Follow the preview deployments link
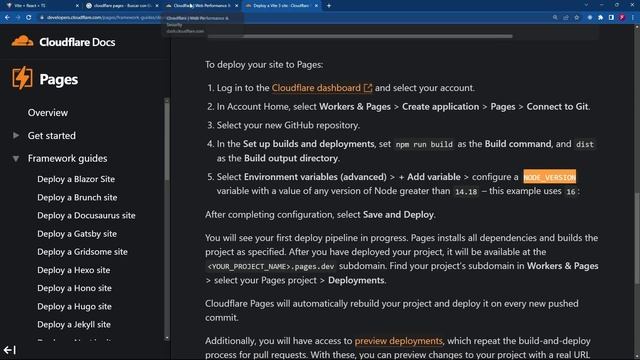 point(398,341)
